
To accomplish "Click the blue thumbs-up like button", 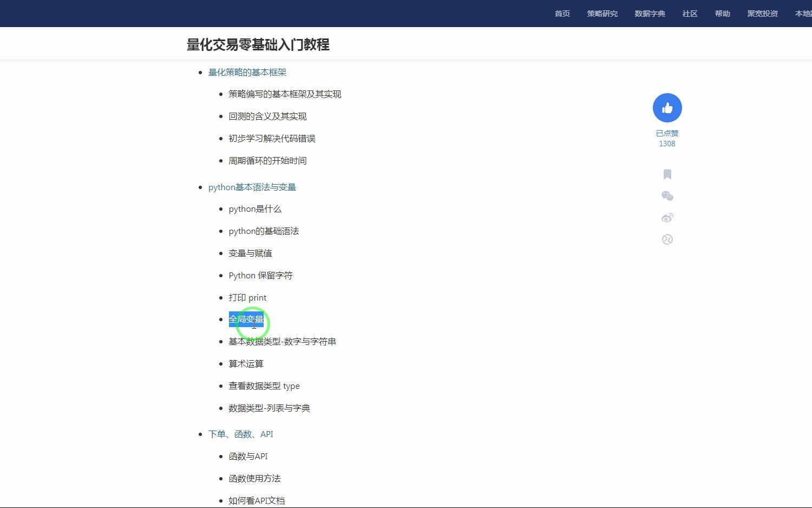I will coord(667,108).
